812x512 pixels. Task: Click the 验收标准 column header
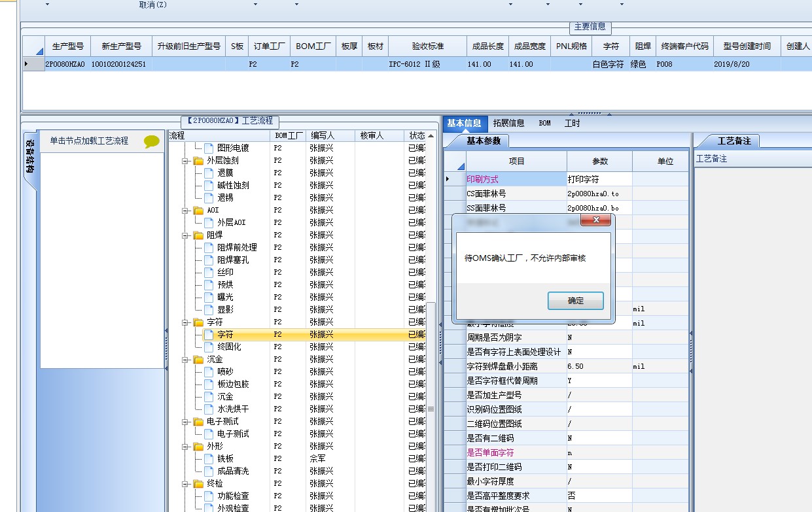coord(428,46)
